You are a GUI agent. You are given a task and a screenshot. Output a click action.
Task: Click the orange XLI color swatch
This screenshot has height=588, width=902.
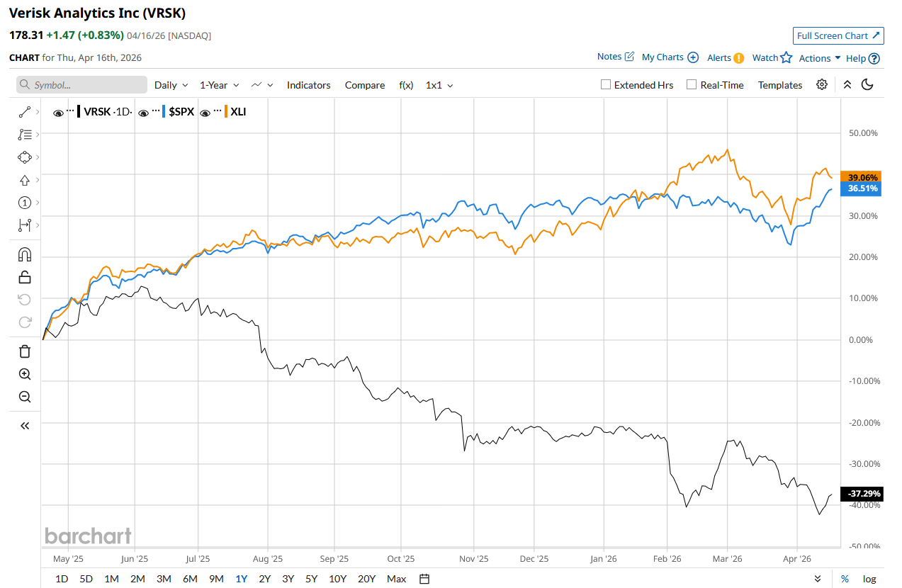click(226, 111)
